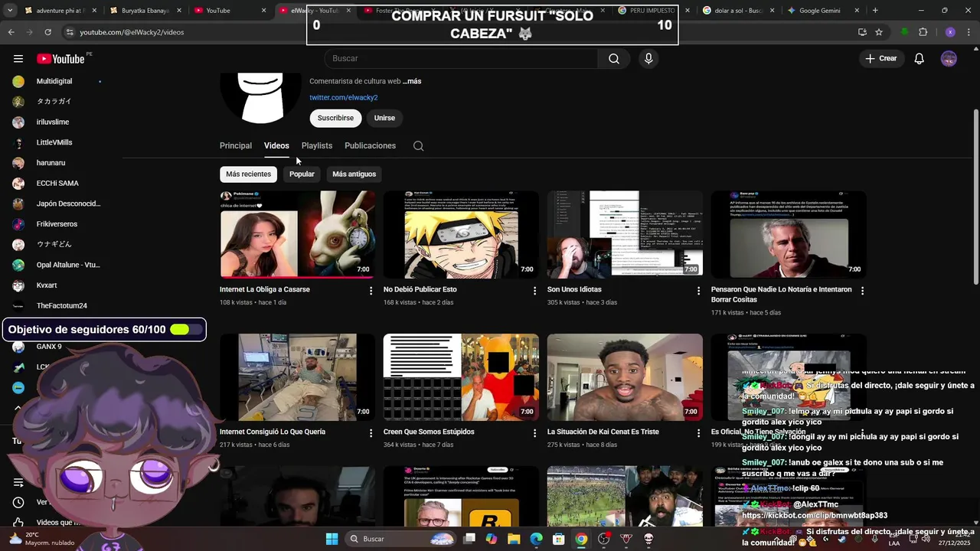Viewport: 980px width, 551px height.
Task: Open the twitter.com/elwacky2 link
Action: pyautogui.click(x=343, y=98)
